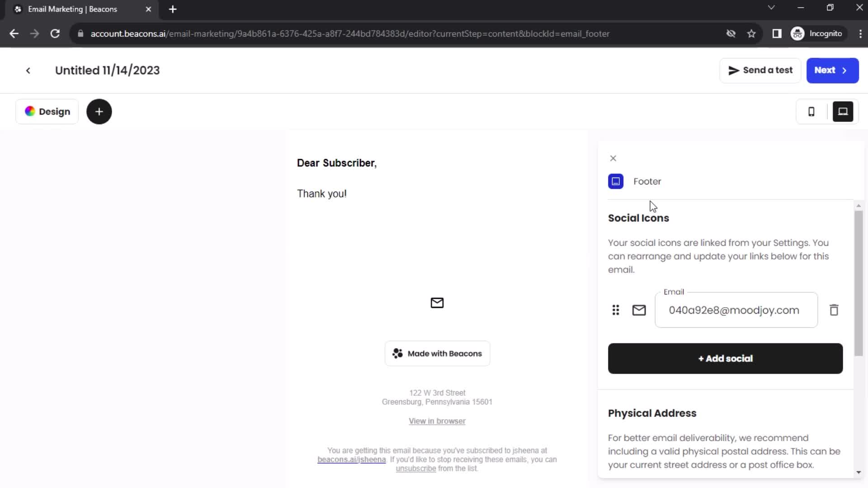868x488 pixels.
Task: Click the View in browser link
Action: coord(437,421)
